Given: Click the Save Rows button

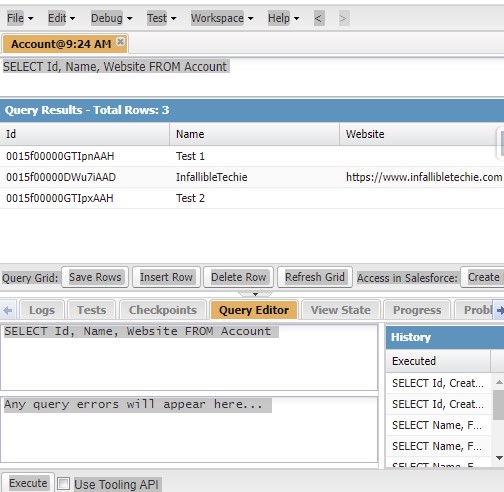Looking at the screenshot, I should 95,277.
